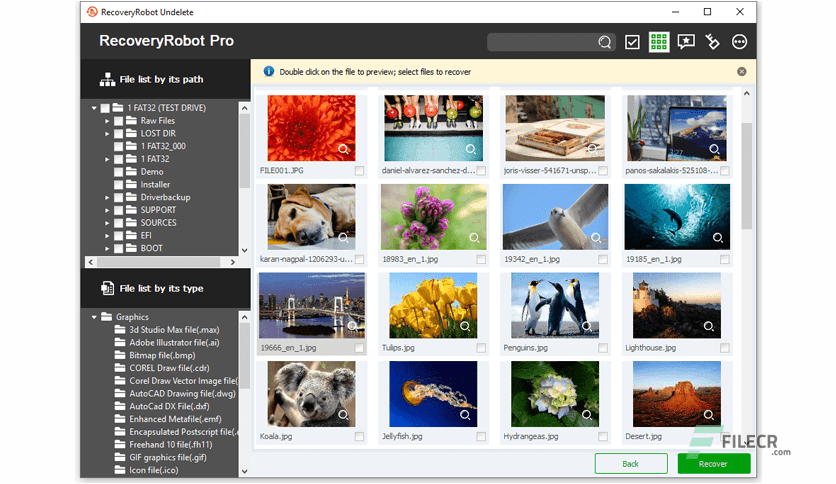Click preview magnifier on Koala.jpg thumbnail
The width and height of the screenshot is (836, 484).
tap(343, 414)
